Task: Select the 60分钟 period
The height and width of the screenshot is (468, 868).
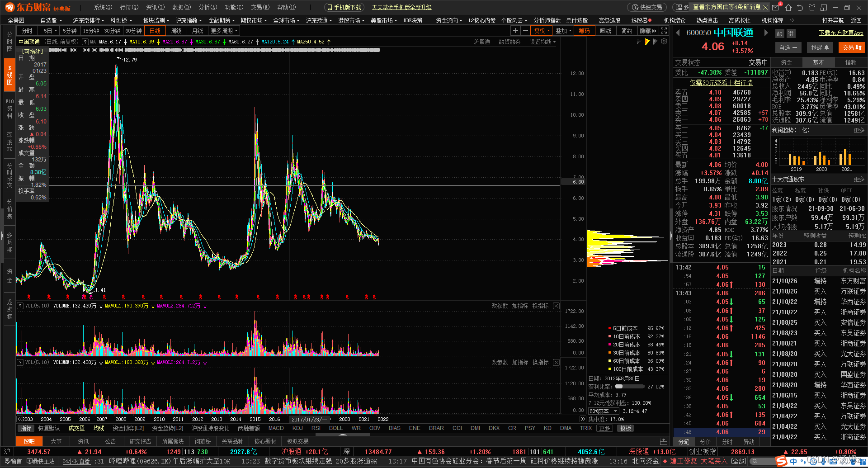Action: [133, 31]
